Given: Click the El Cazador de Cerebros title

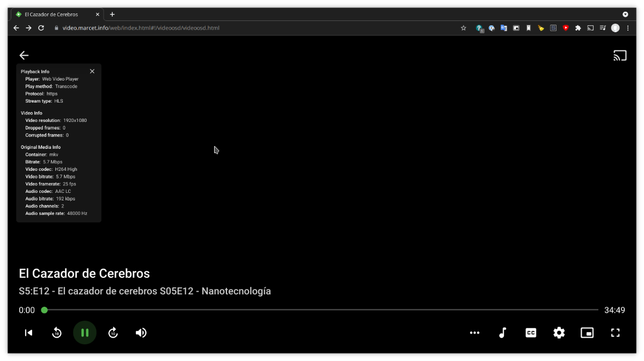Looking at the screenshot, I should [x=84, y=273].
